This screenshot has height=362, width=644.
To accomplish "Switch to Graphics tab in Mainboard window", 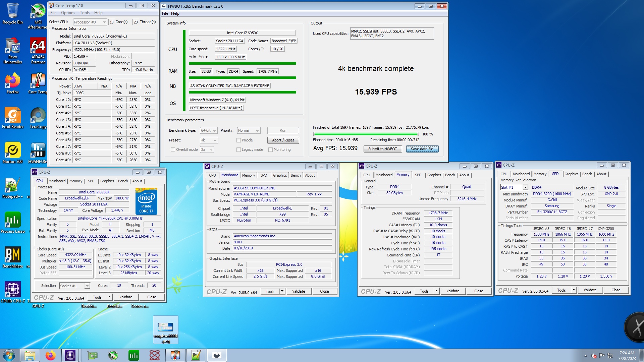I will tap(280, 175).
